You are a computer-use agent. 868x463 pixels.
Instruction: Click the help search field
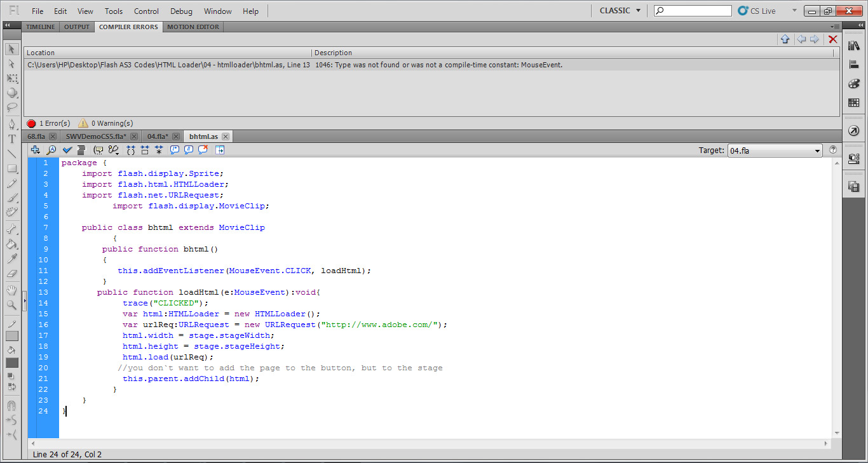[x=693, y=11]
